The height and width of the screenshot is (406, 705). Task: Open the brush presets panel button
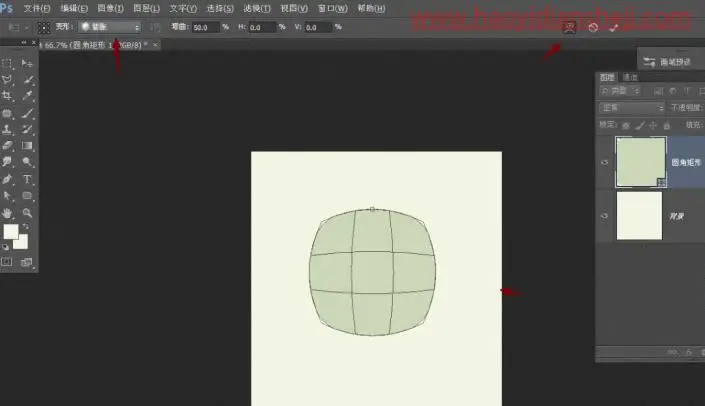667,62
